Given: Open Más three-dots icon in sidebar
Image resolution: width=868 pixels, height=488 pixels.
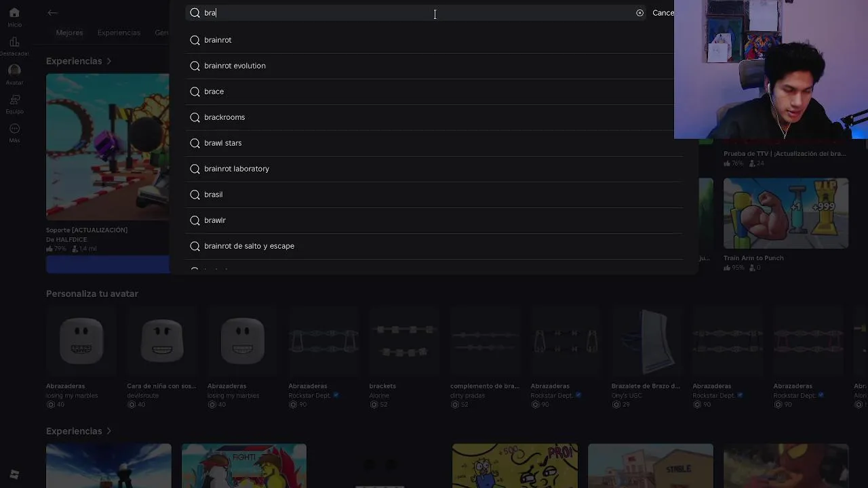Looking at the screenshot, I should click(14, 129).
